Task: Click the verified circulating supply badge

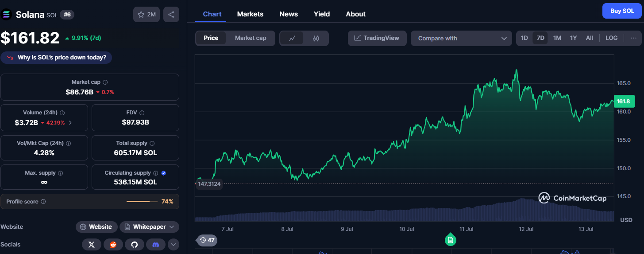Action: [x=164, y=173]
